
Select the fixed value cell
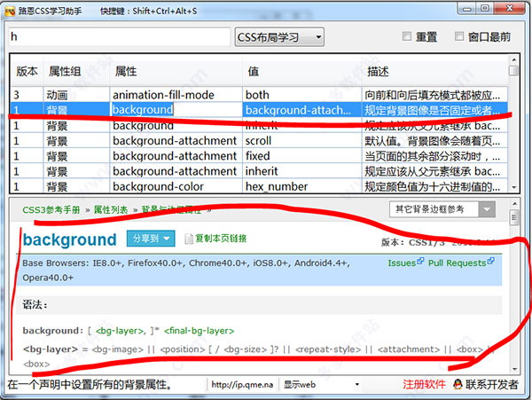click(302, 156)
